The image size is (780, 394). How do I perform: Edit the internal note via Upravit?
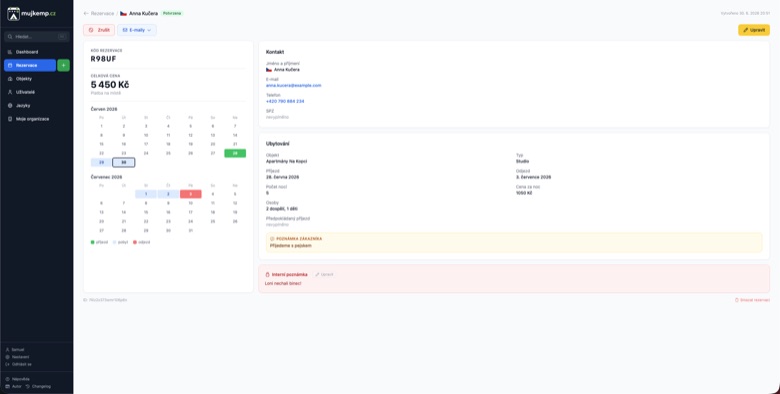coord(324,275)
